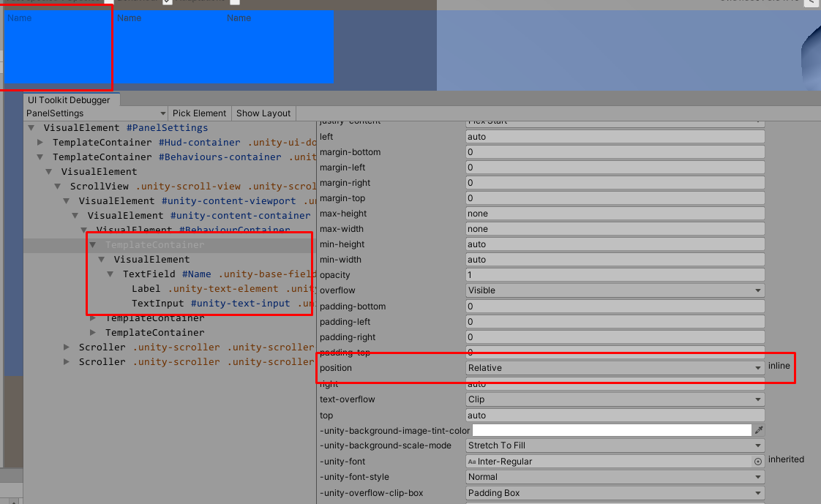
Task: Open the -unity-font-style dropdown showing Normal
Action: [615, 477]
